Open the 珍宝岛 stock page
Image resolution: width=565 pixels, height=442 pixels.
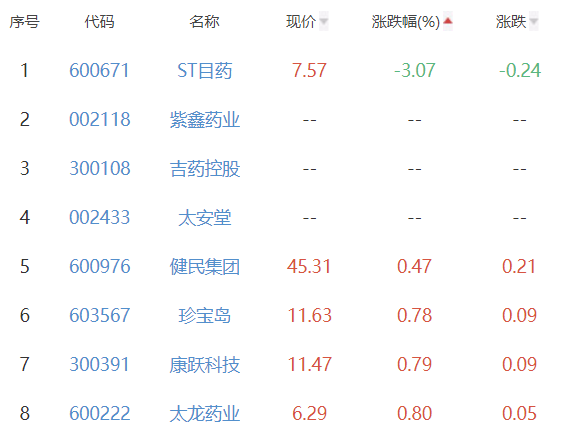[x=204, y=315]
